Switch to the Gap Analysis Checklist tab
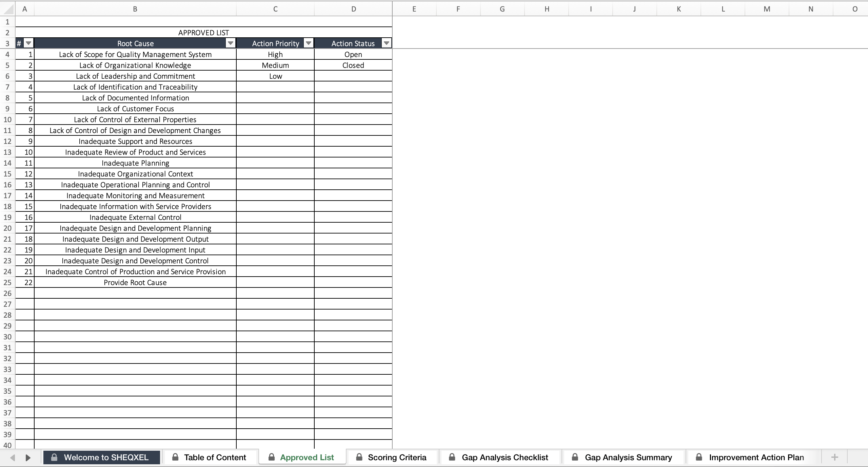868x467 pixels. [x=505, y=457]
